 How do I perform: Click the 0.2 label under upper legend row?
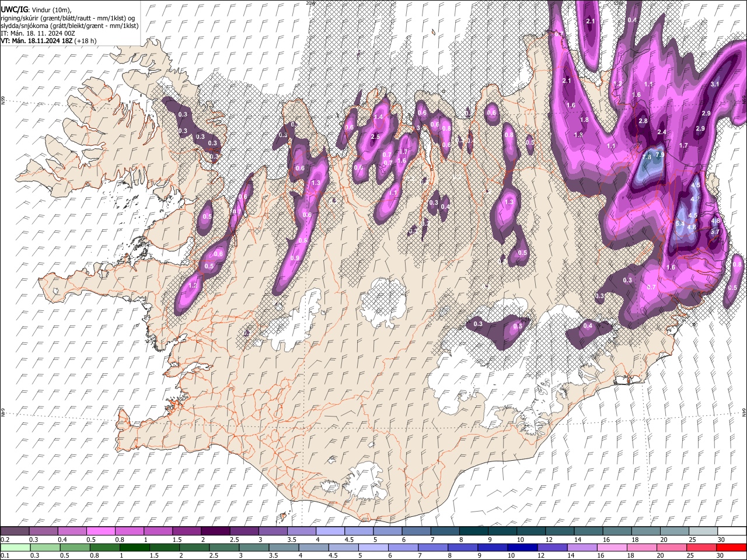point(5,540)
